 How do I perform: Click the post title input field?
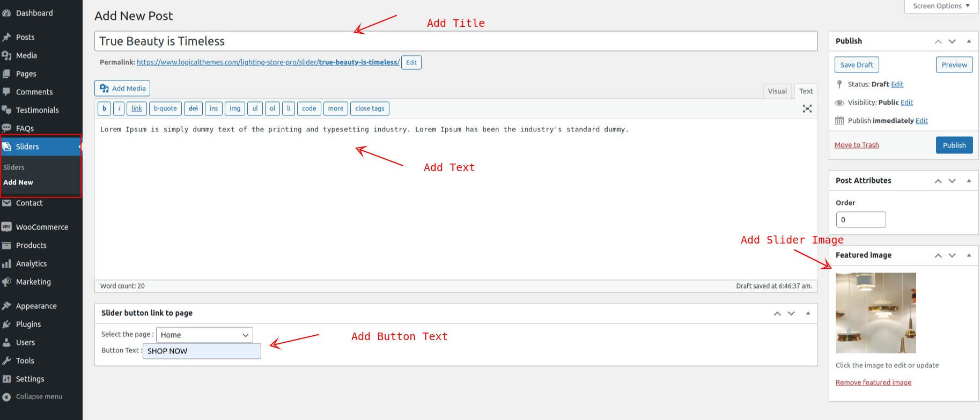pos(456,41)
